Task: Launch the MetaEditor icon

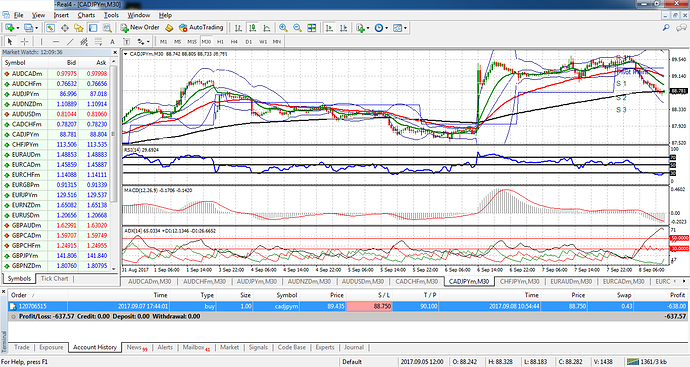Action: [x=169, y=28]
